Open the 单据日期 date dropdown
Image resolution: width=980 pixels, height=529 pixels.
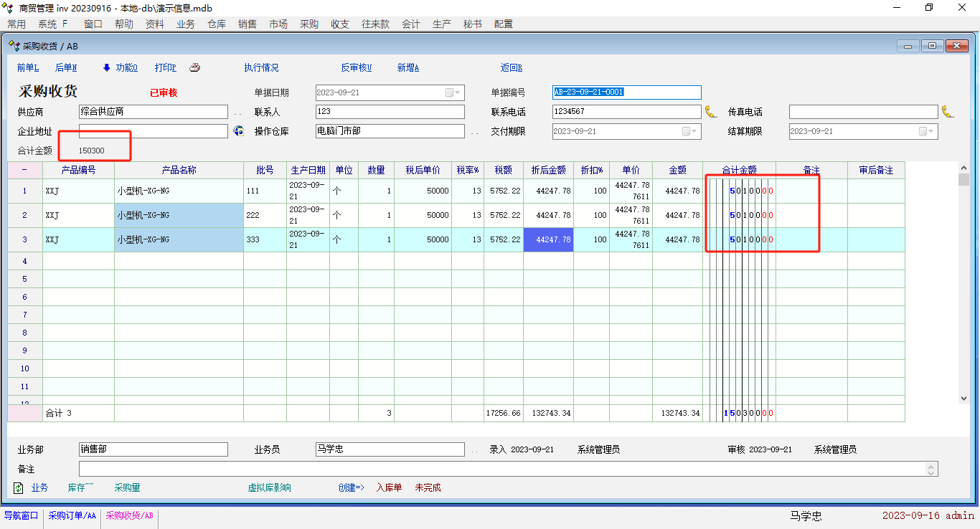(x=457, y=92)
